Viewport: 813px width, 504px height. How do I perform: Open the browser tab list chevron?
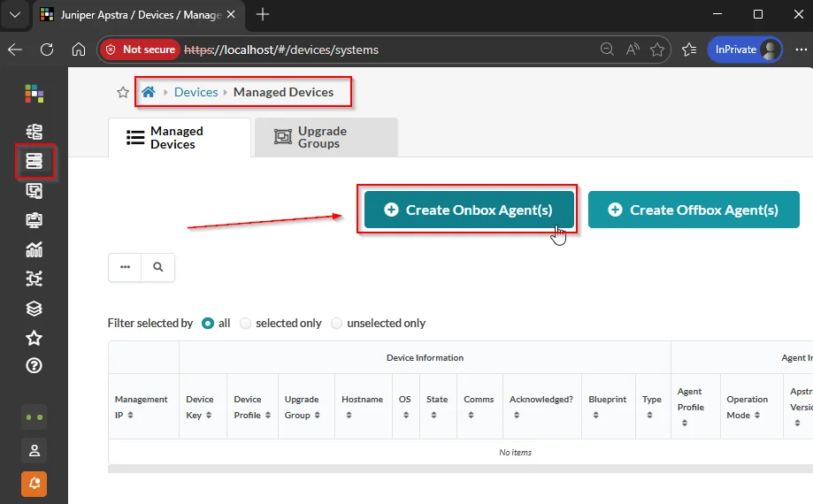(x=15, y=14)
